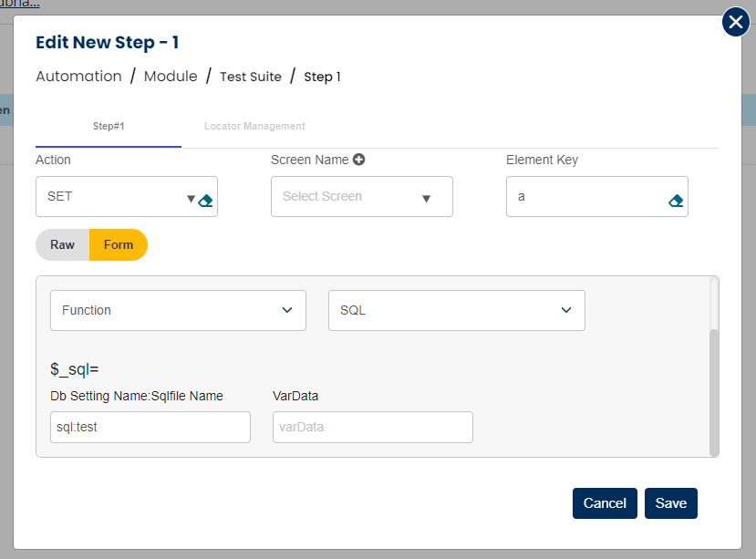Switch to Form mode
756x559 pixels.
119,244
